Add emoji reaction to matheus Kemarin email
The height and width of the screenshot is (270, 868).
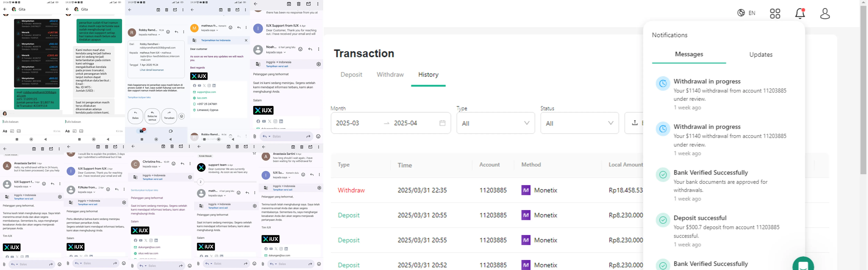coord(231,28)
